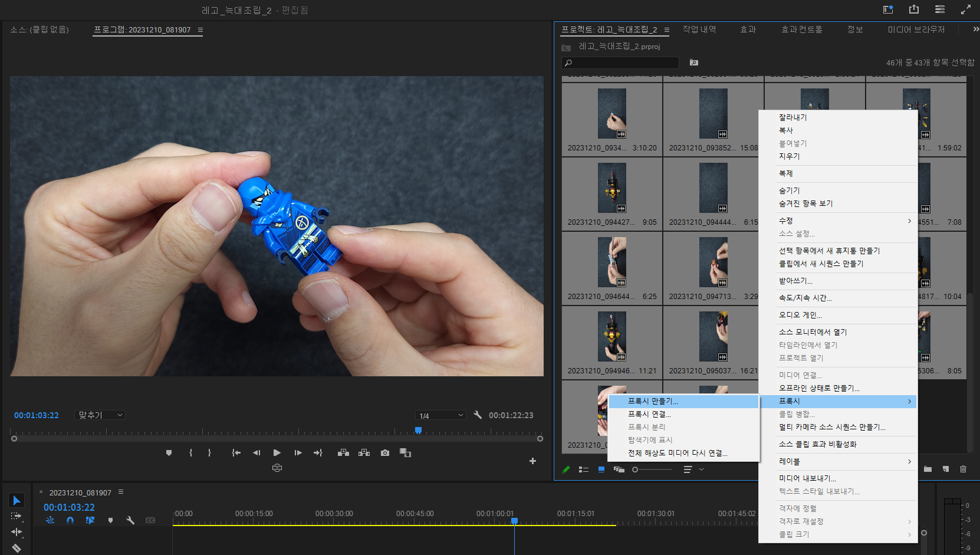The height and width of the screenshot is (555, 980).
Task: Click the Lift icon
Action: 343,453
